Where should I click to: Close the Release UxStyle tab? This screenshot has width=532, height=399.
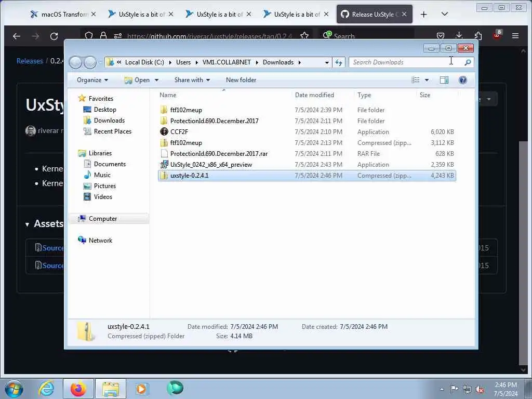(x=404, y=14)
